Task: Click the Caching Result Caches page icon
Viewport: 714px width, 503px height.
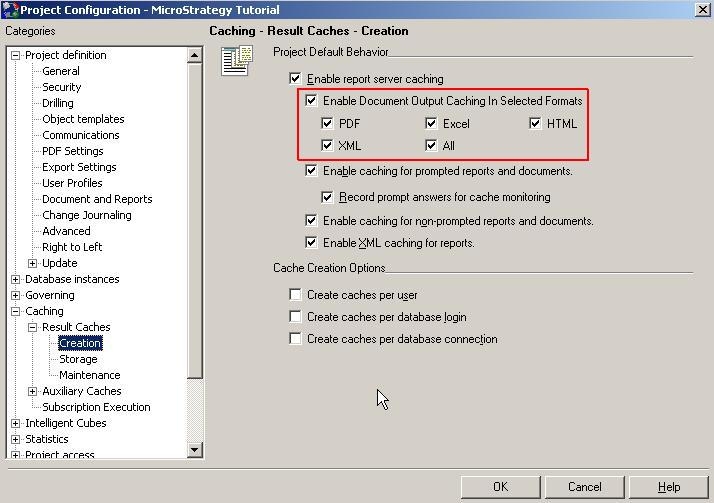Action: (x=237, y=61)
